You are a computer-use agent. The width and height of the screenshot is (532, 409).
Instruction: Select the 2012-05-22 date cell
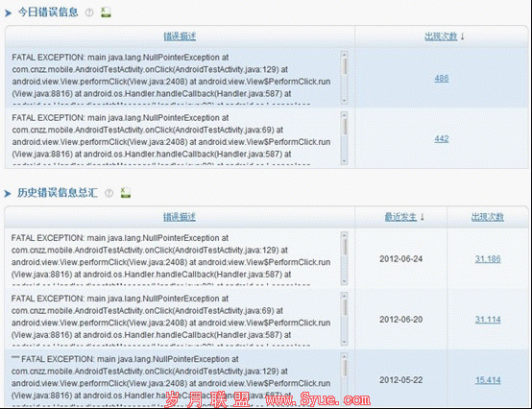(401, 380)
